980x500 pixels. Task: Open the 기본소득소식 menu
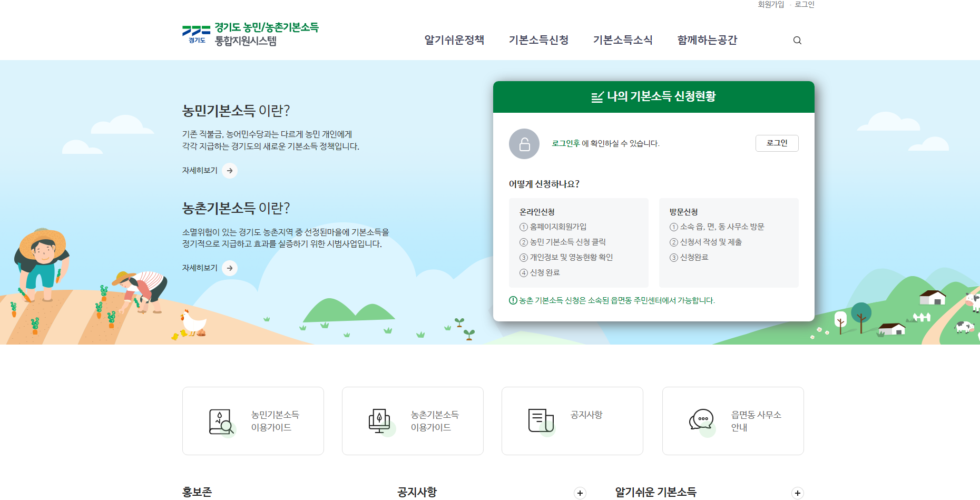[x=623, y=40]
